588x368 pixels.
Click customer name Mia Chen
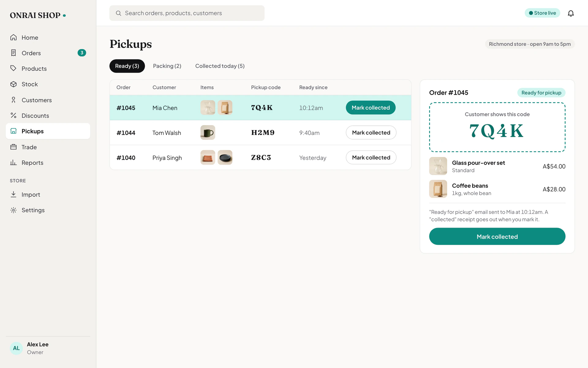pyautogui.click(x=165, y=108)
